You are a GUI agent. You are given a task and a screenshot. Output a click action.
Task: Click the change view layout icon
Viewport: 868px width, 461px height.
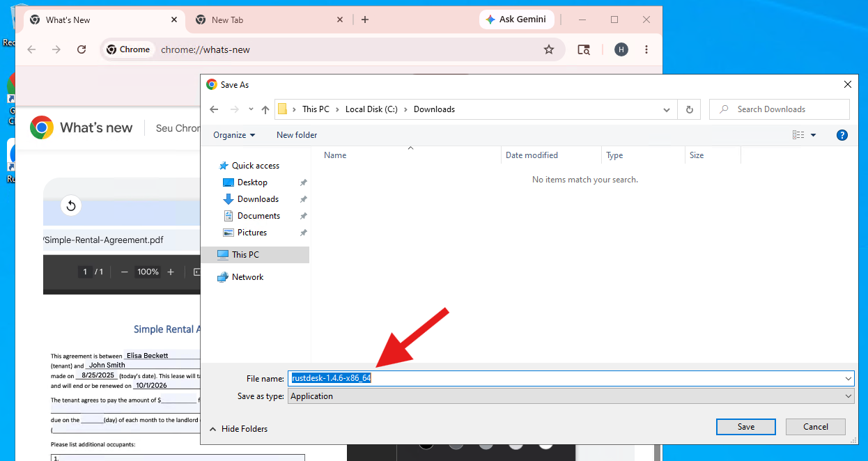[798, 135]
